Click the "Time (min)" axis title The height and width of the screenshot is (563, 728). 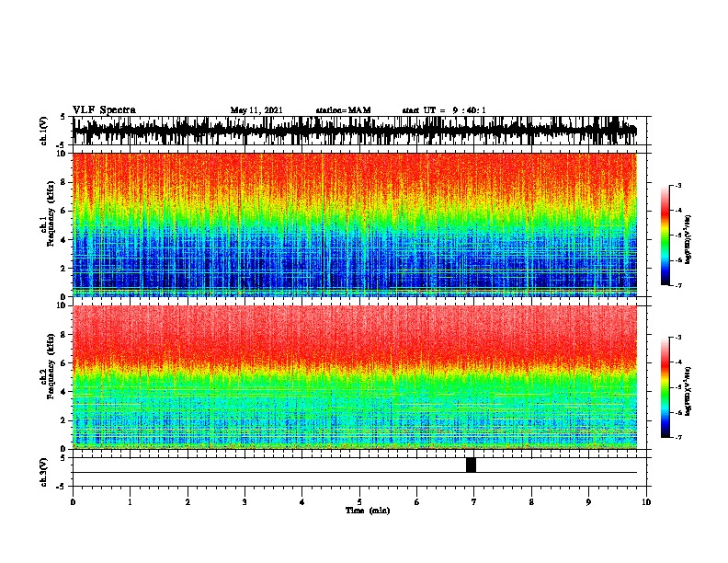click(x=368, y=511)
